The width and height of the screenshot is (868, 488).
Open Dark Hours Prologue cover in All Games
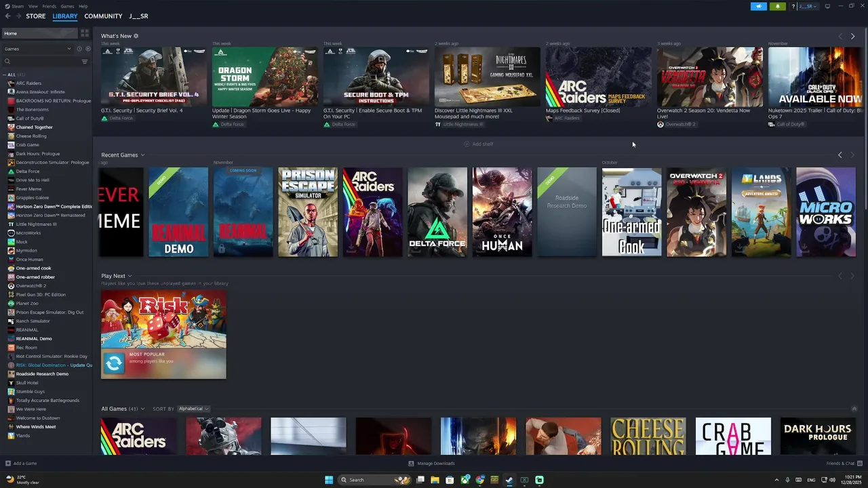click(818, 436)
